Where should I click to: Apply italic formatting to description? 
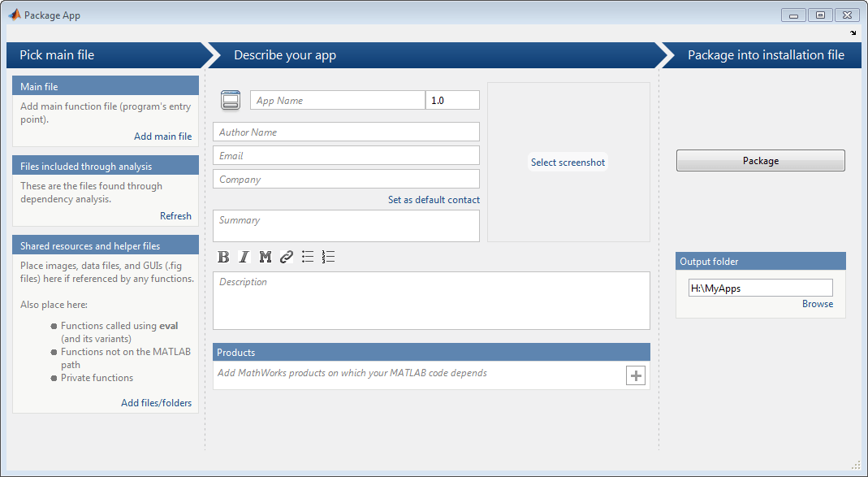click(244, 257)
